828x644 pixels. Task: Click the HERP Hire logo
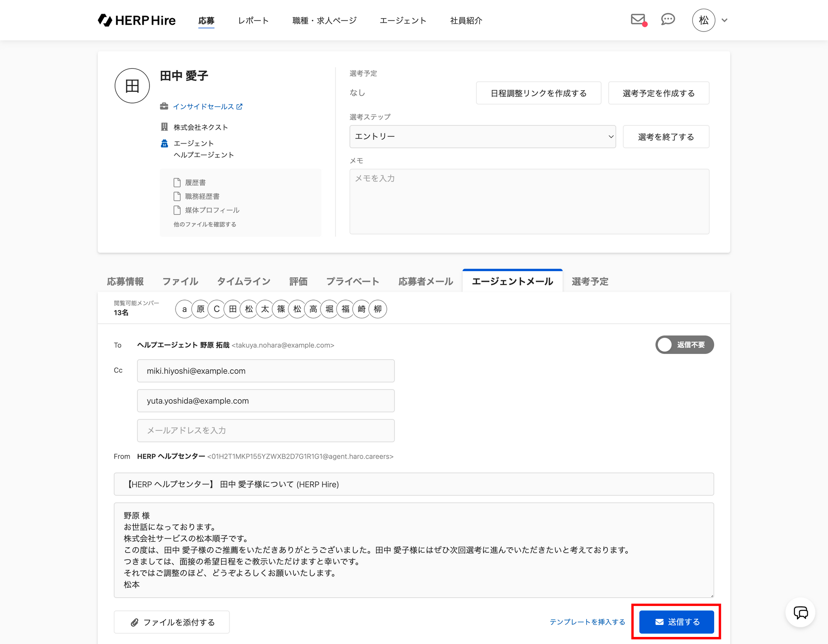point(137,20)
